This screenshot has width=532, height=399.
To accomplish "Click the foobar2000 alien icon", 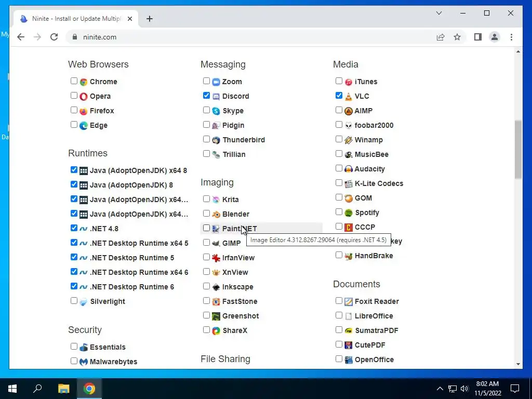I will [349, 126].
